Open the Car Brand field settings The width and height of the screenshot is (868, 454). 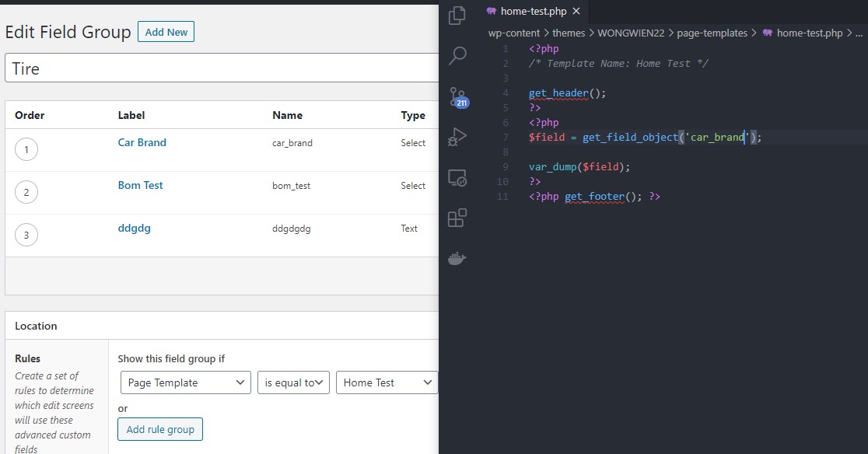click(x=142, y=142)
